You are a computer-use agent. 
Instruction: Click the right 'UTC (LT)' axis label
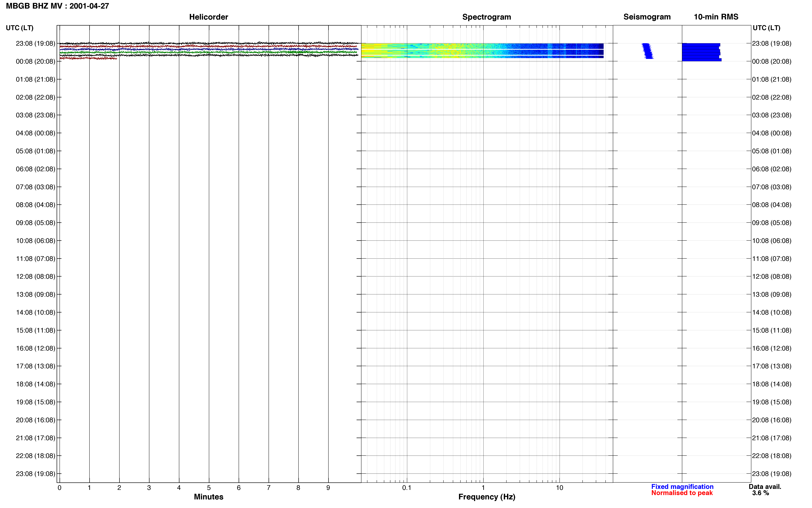tap(766, 28)
